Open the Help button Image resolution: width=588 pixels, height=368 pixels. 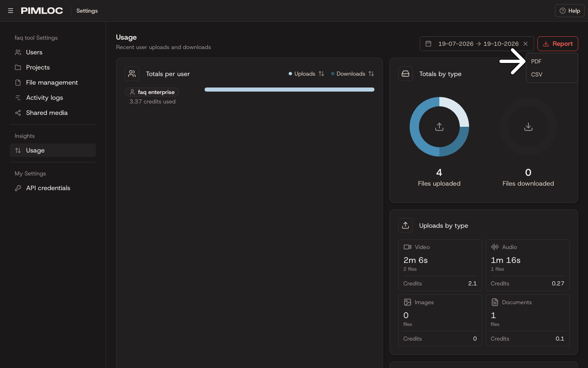570,11
